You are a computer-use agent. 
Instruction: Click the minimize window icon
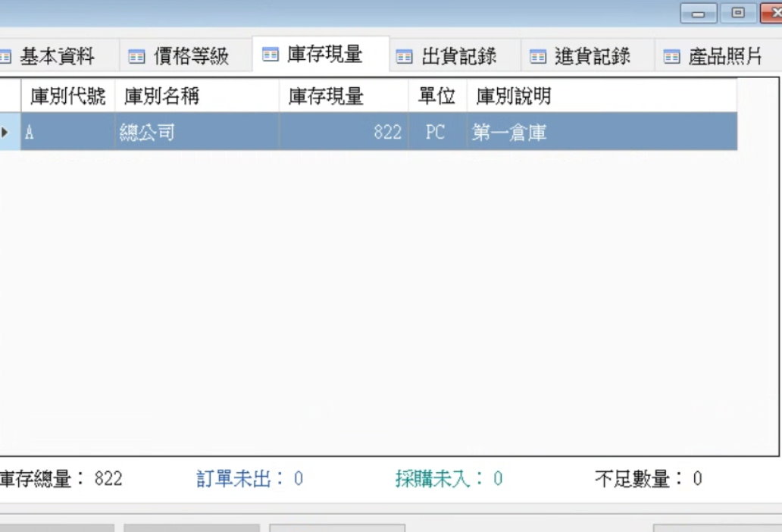coord(697,13)
